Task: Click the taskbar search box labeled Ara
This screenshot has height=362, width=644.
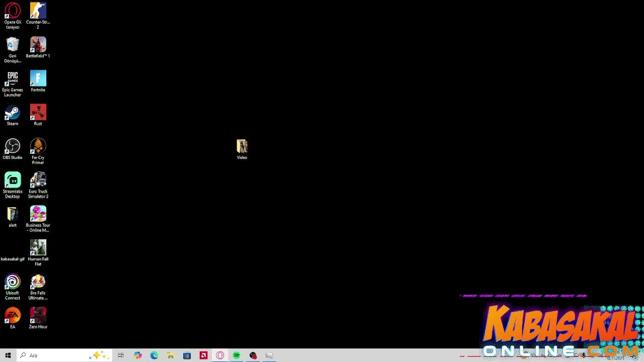Action: (x=63, y=355)
